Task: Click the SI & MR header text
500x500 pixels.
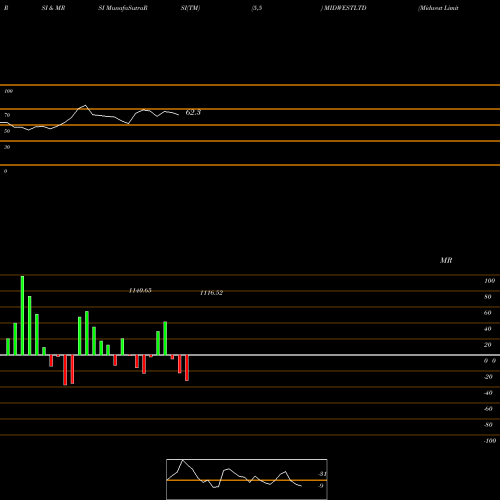Action: coord(53,8)
